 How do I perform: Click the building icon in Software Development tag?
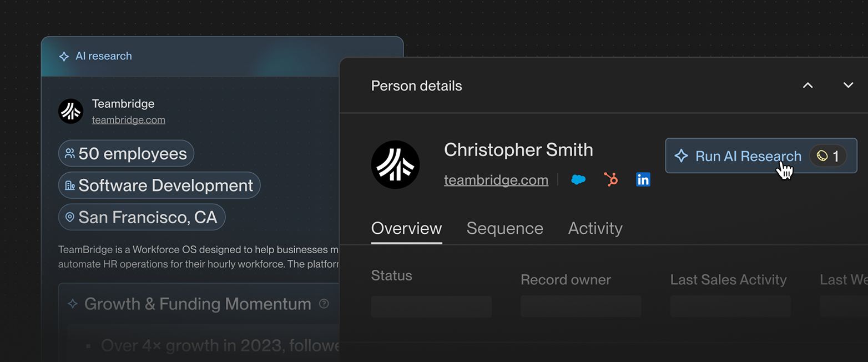[70, 185]
